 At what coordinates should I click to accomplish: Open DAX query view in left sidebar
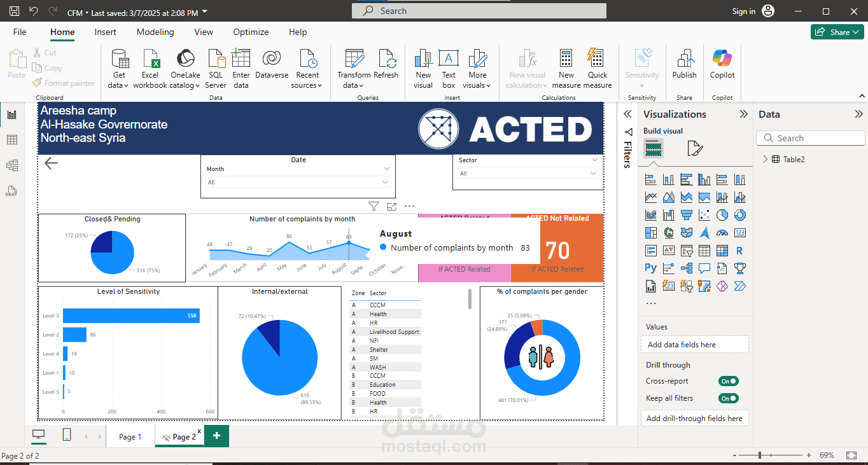(x=11, y=191)
